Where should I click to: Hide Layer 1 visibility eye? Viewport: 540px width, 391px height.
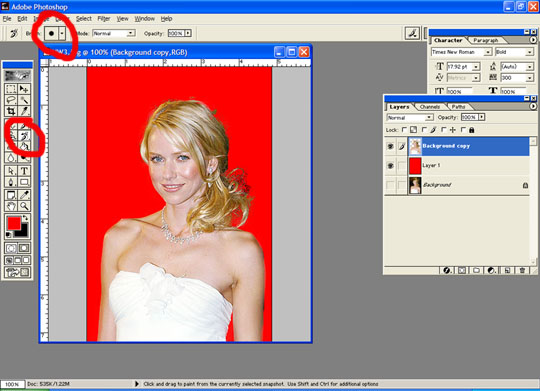coord(391,166)
